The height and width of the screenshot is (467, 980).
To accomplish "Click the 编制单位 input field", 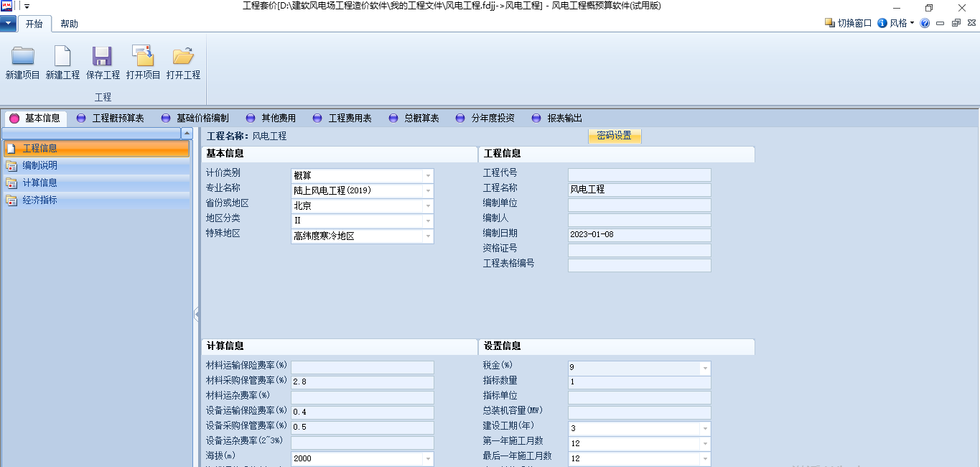I will click(639, 205).
